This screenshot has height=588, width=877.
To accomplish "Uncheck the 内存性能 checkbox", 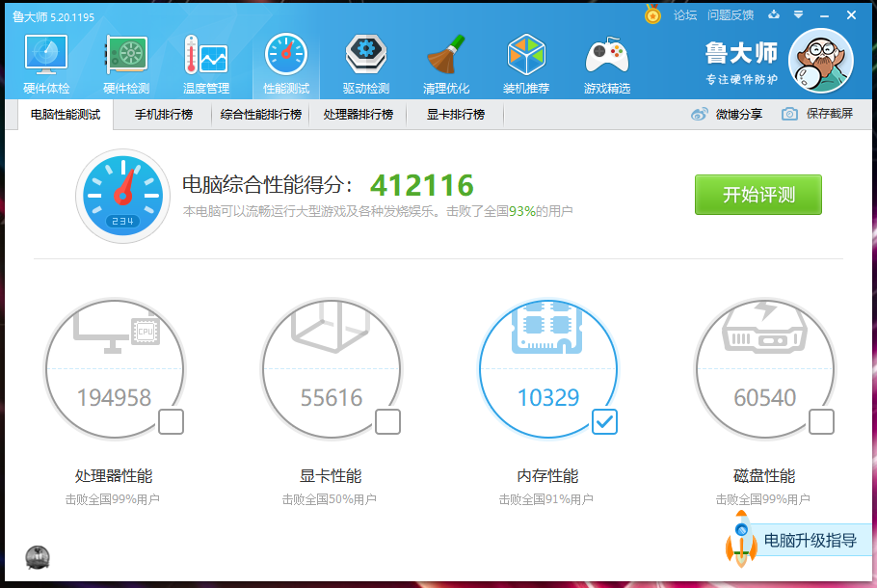I will [x=603, y=421].
